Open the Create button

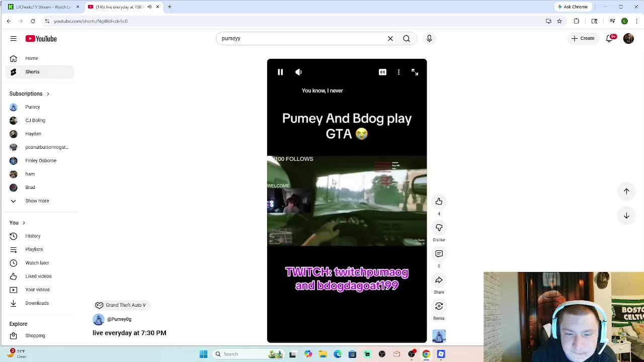pos(583,38)
